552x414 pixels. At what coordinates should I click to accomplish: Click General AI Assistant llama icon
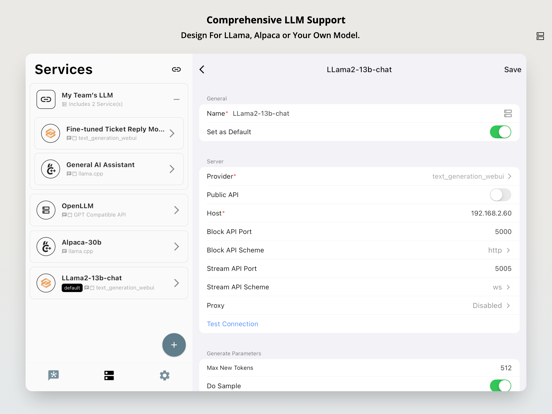click(50, 169)
